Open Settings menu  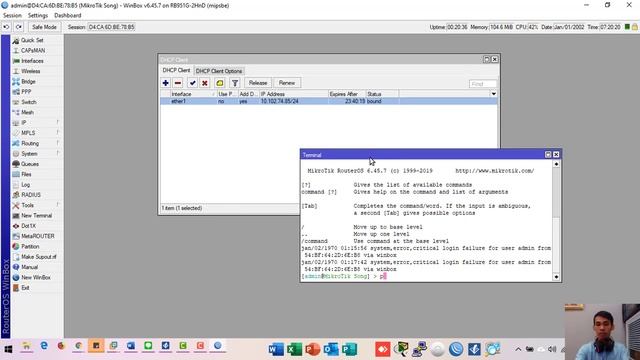(x=38, y=16)
